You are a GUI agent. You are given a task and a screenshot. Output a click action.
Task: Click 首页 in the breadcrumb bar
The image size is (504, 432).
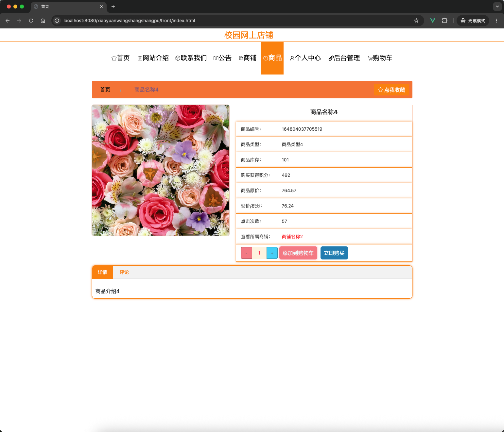tap(105, 90)
